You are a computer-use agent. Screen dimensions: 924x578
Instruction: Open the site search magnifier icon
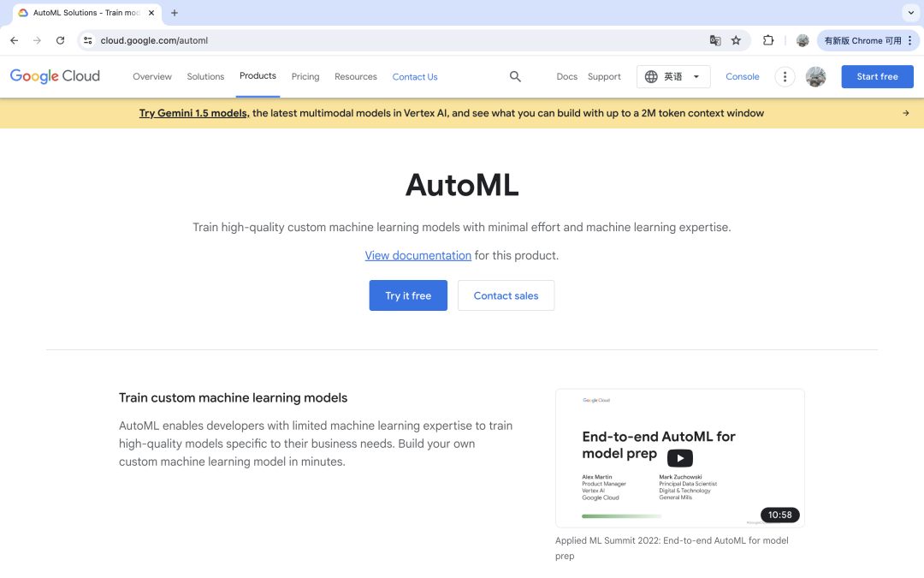[x=515, y=77]
